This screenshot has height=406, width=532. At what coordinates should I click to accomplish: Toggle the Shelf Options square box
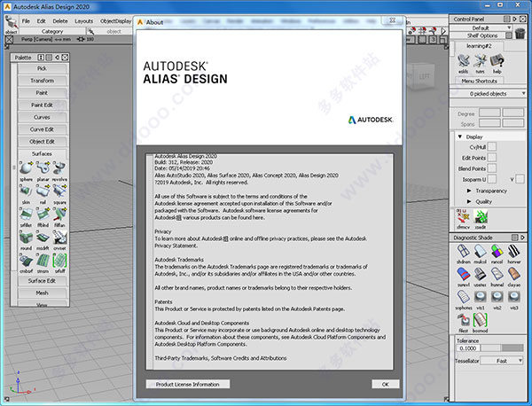[x=509, y=35]
